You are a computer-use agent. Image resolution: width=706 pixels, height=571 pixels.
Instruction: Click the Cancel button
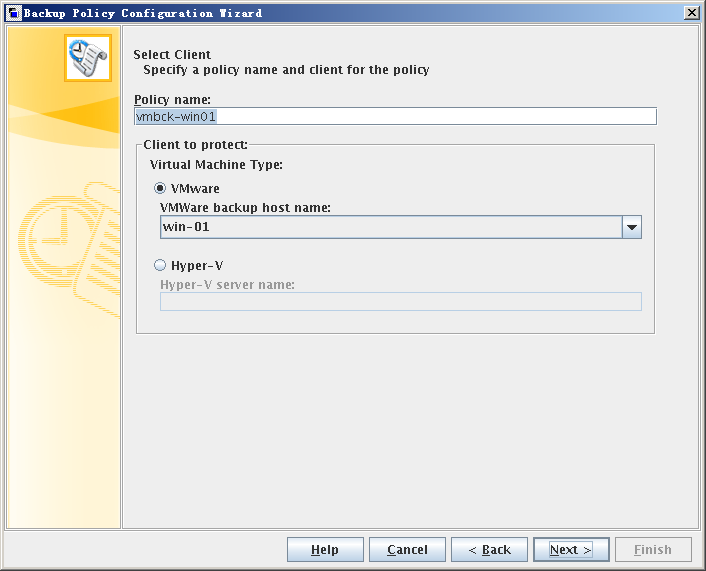pyautogui.click(x=407, y=549)
